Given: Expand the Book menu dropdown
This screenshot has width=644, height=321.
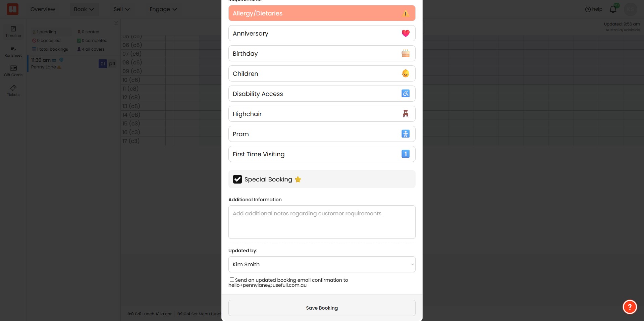Looking at the screenshot, I should [x=84, y=9].
